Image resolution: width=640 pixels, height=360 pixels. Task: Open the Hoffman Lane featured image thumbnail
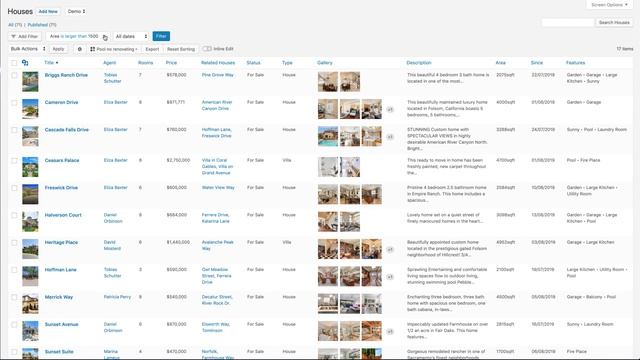tap(30, 276)
